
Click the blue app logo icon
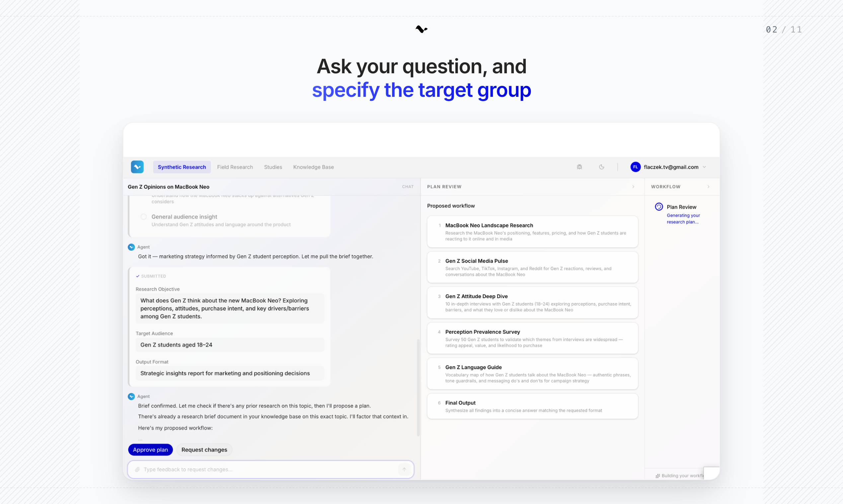[137, 167]
